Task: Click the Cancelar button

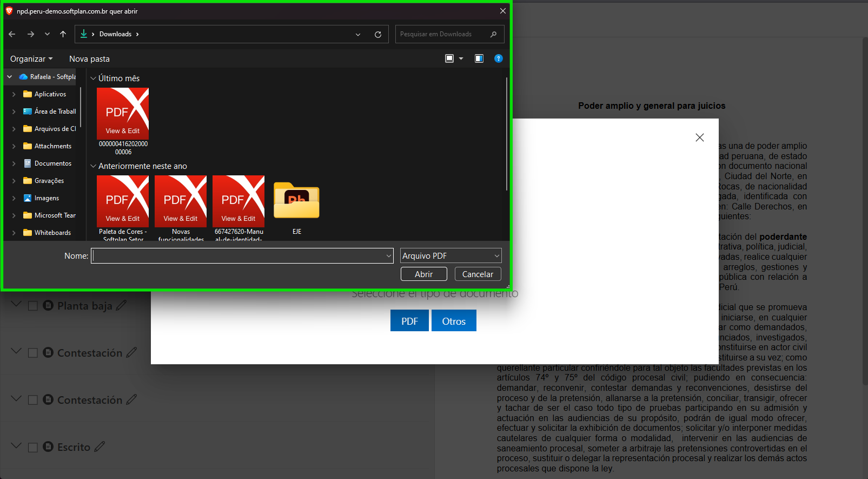Action: (x=478, y=274)
